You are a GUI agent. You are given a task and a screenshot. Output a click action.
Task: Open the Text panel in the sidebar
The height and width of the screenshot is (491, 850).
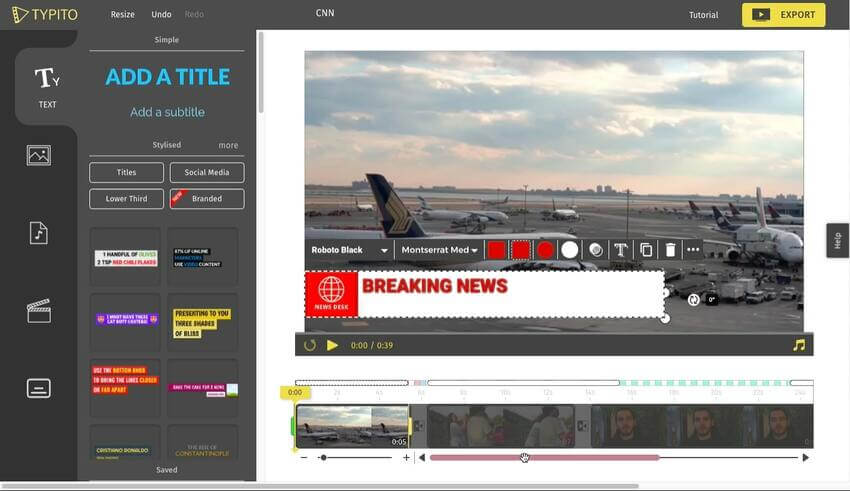(47, 85)
